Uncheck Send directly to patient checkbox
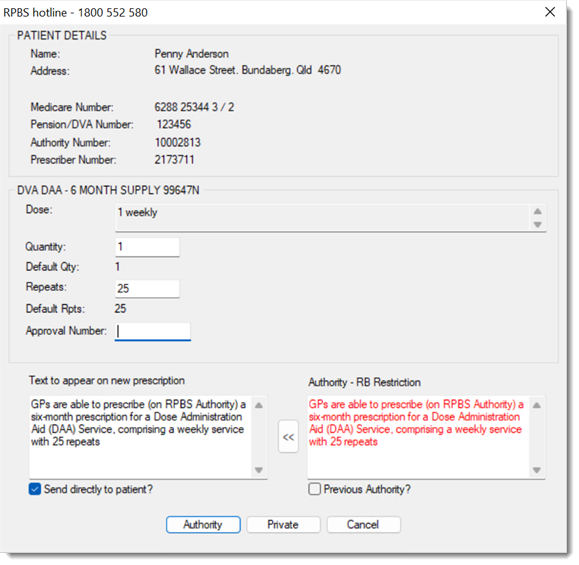The width and height of the screenshot is (579, 565). 35,489
